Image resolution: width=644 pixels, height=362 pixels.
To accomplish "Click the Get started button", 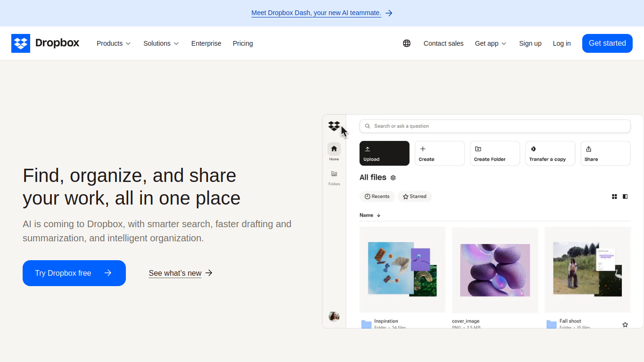I will pyautogui.click(x=607, y=43).
